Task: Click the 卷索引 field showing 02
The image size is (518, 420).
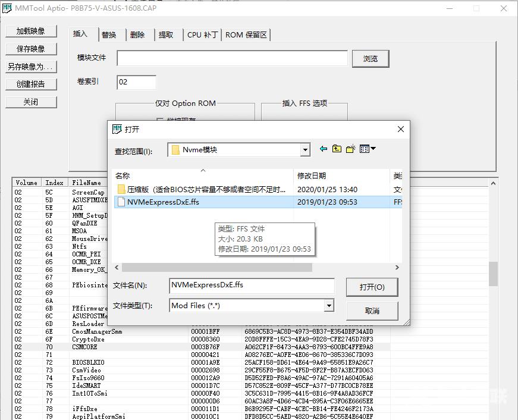Action: (136, 82)
